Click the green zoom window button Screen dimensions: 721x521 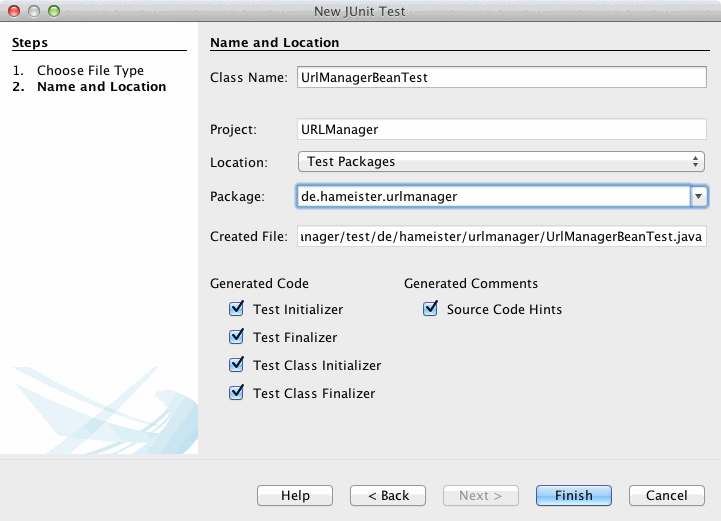54,11
